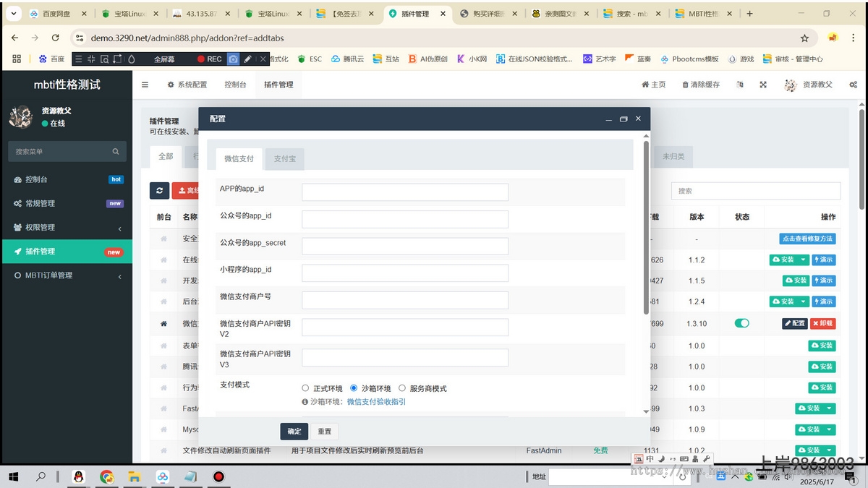Expand the MBTI订单管理 sidebar menu

pyautogui.click(x=67, y=275)
